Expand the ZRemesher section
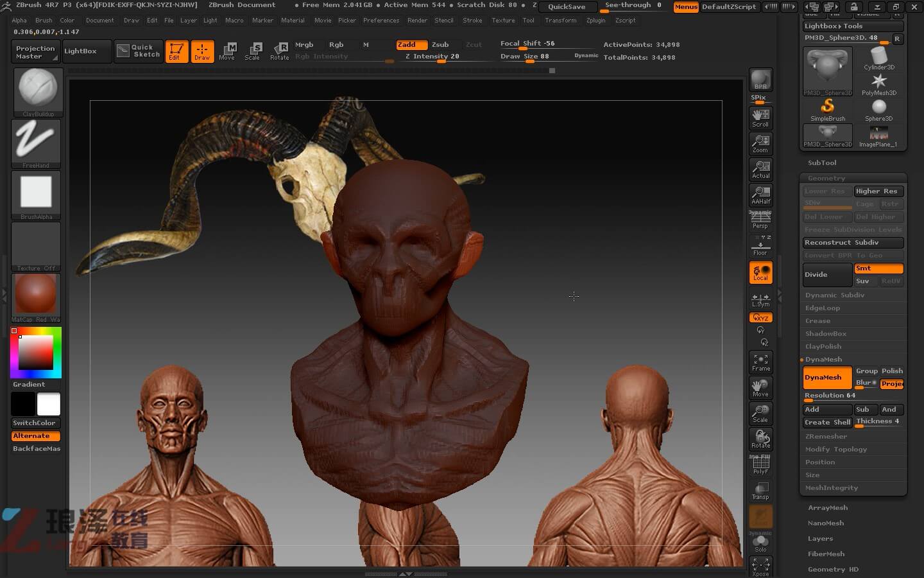Screen dimensions: 924x578 click(x=826, y=436)
